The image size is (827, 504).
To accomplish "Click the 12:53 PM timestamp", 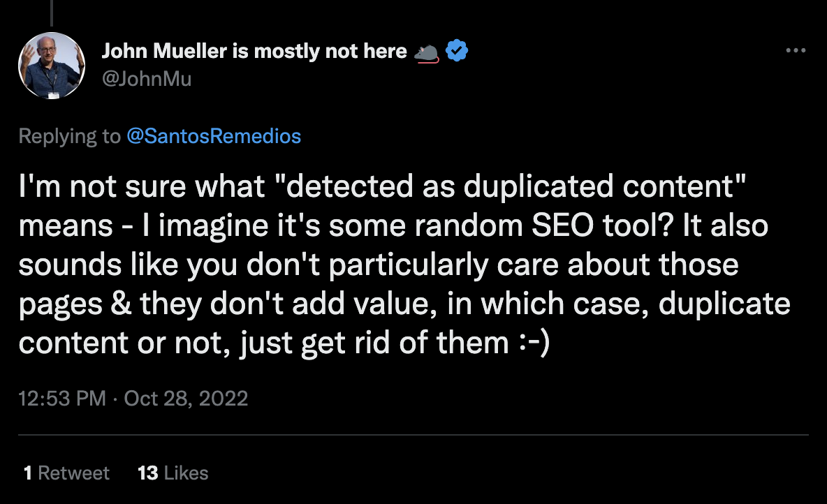I will pyautogui.click(x=62, y=399).
